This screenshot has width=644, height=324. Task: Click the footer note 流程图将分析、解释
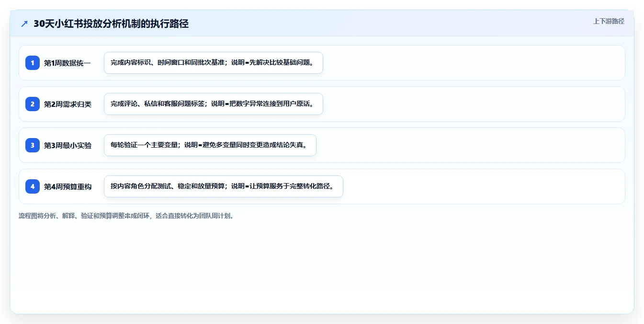click(x=127, y=216)
